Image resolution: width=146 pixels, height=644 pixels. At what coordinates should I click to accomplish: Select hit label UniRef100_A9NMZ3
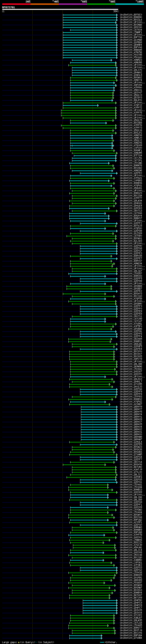[x=131, y=60]
